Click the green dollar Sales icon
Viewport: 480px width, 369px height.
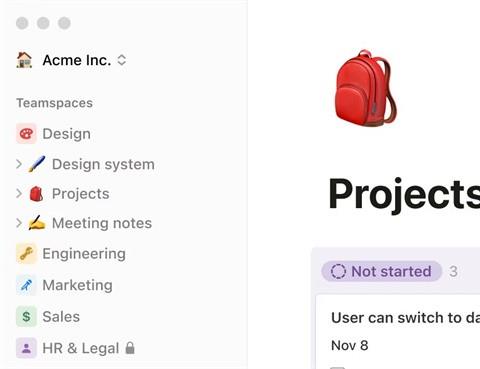26,316
